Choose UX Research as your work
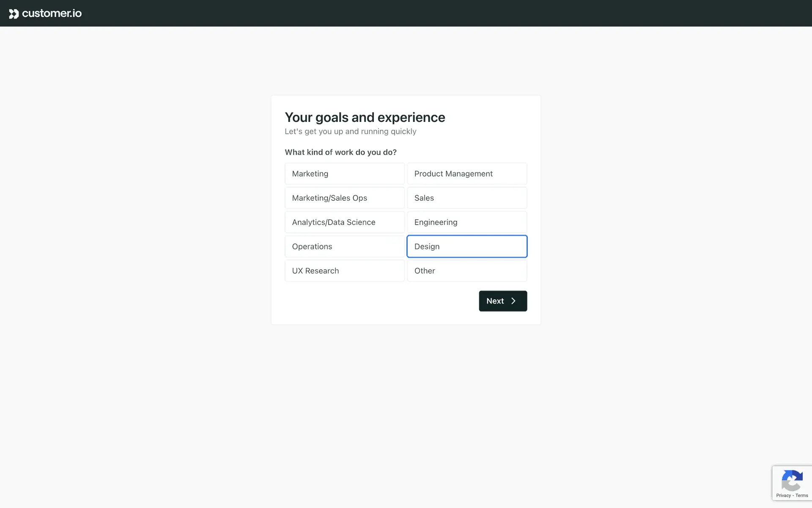 (344, 271)
